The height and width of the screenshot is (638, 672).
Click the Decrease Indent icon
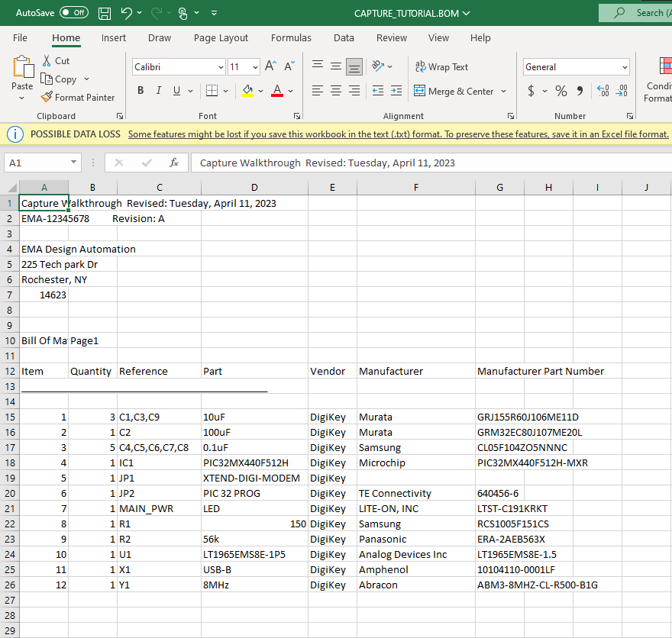point(378,91)
